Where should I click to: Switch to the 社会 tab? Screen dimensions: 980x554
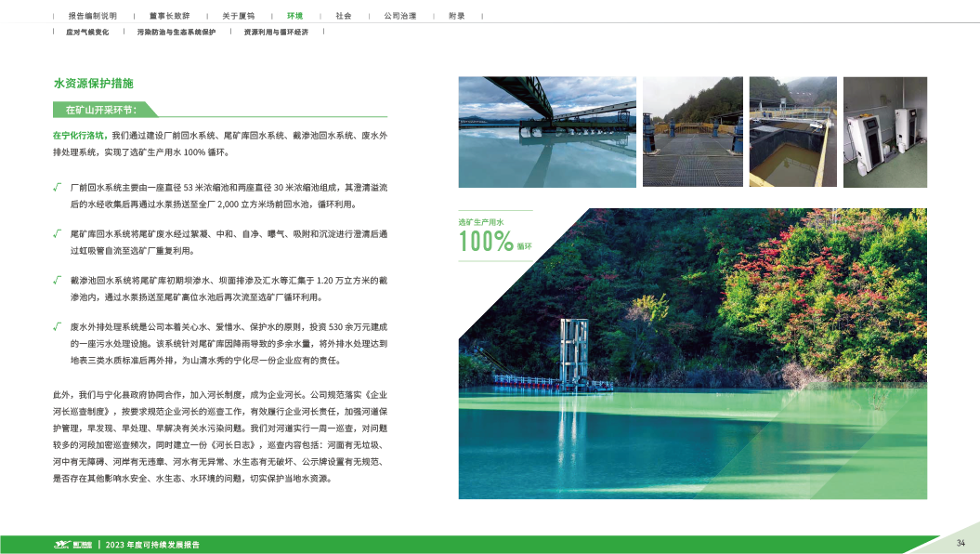point(344,16)
